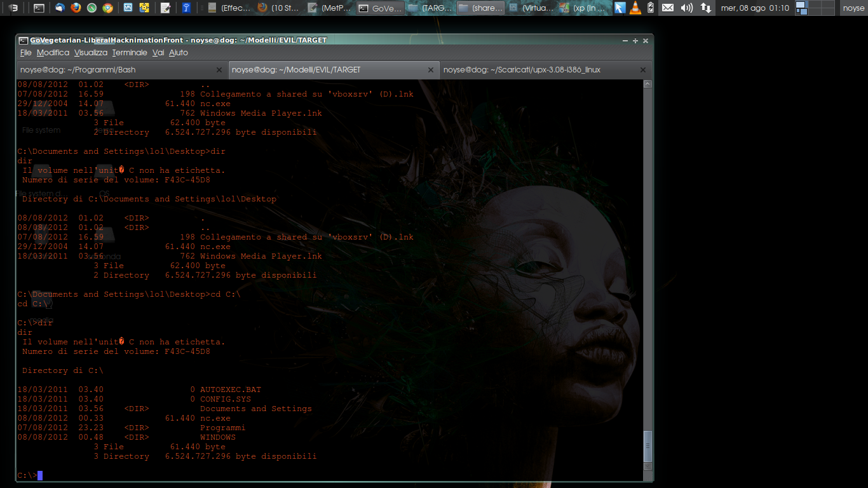Viewport: 868px width, 488px height.
Task: Check the battery status tray icon
Action: point(651,8)
